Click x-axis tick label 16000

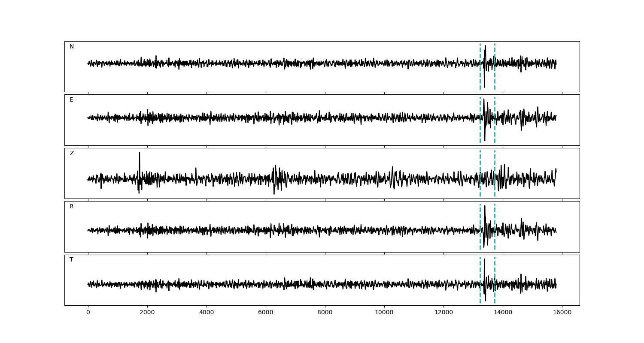pyautogui.click(x=562, y=313)
